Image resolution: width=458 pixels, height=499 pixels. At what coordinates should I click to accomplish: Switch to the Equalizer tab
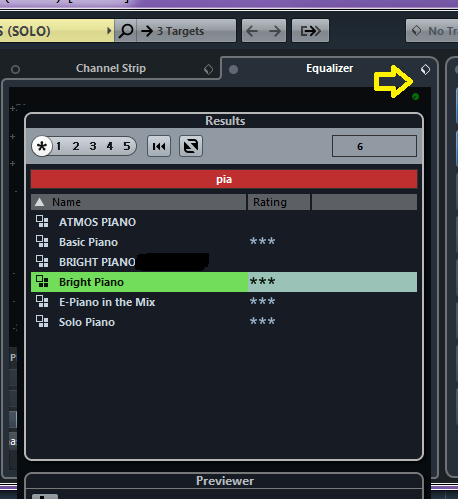point(329,68)
